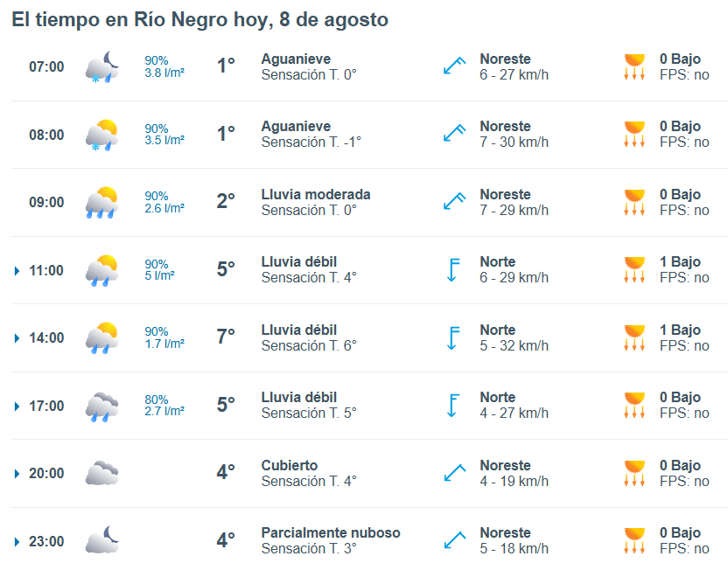Click the rain cloud icon at 17:00
This screenshot has height=570, width=728.
102,407
